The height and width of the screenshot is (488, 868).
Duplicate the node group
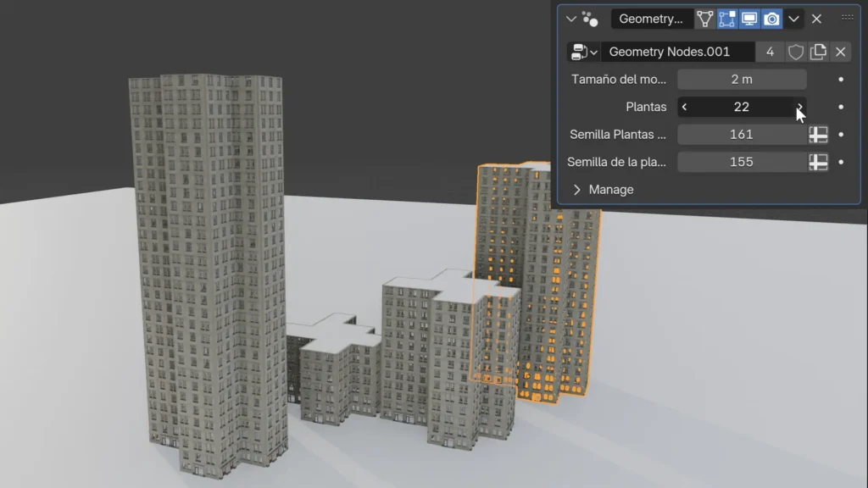point(818,52)
